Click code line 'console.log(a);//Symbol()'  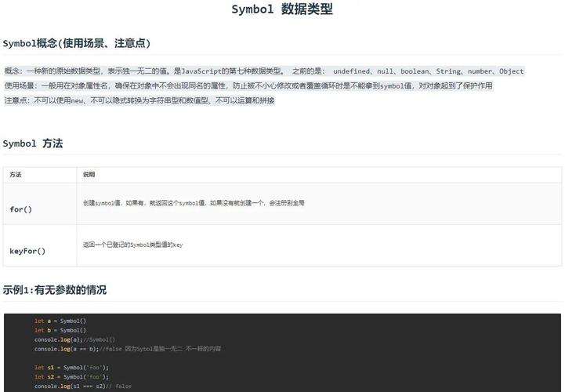coord(74,339)
